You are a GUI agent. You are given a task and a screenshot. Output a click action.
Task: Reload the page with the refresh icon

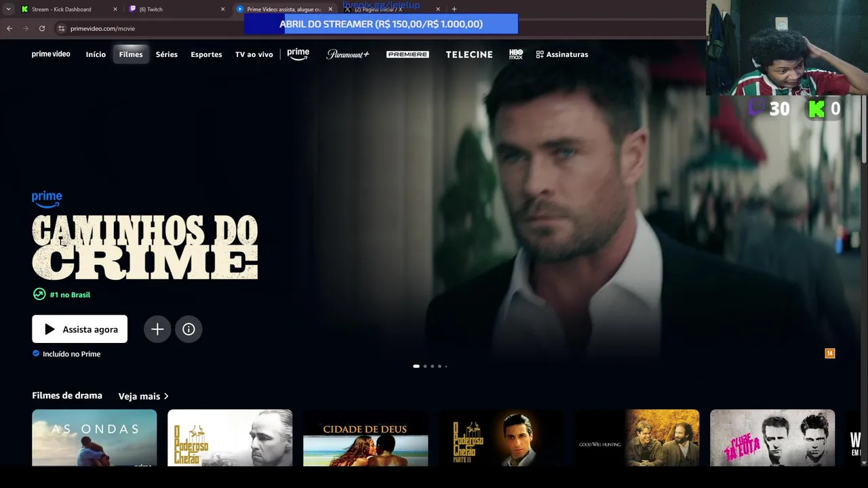pos(42,28)
